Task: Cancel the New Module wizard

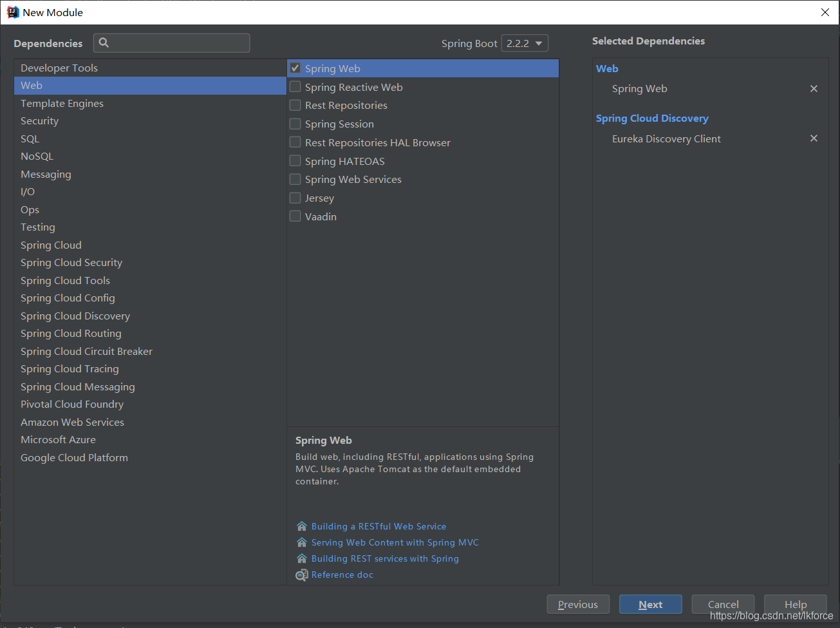Action: click(723, 604)
